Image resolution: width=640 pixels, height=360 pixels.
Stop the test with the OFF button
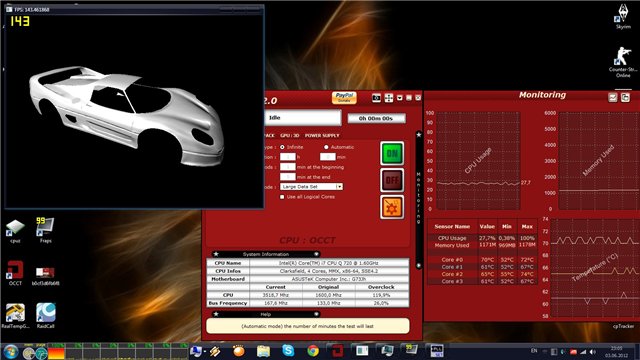click(392, 180)
